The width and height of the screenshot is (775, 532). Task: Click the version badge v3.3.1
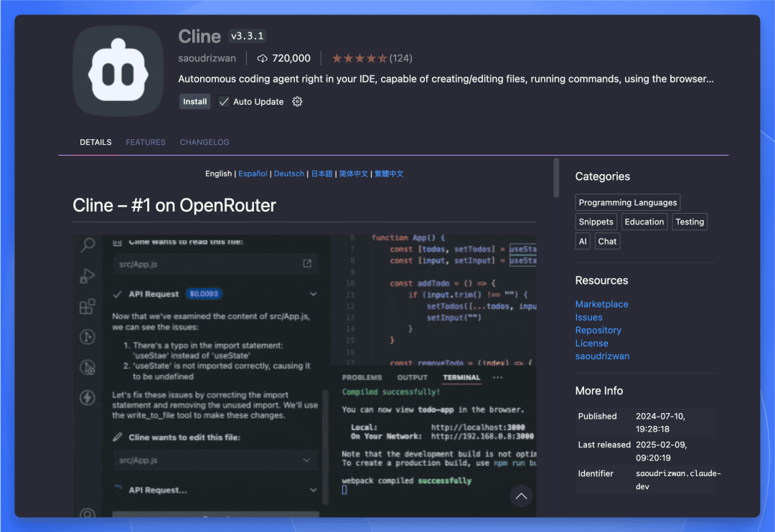(247, 36)
